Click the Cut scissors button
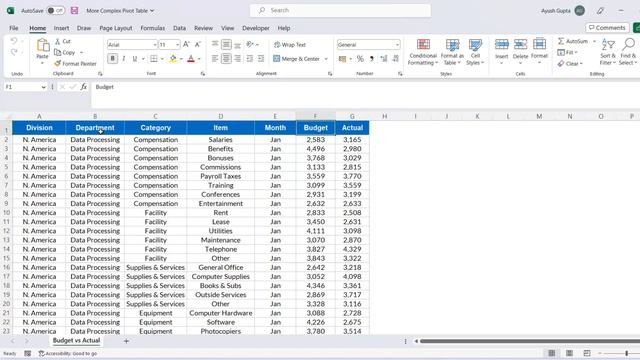This screenshot has width=640, height=360. click(63, 41)
